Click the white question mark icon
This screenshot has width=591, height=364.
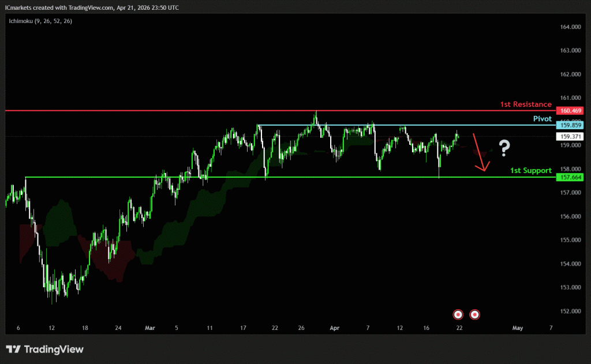point(504,148)
